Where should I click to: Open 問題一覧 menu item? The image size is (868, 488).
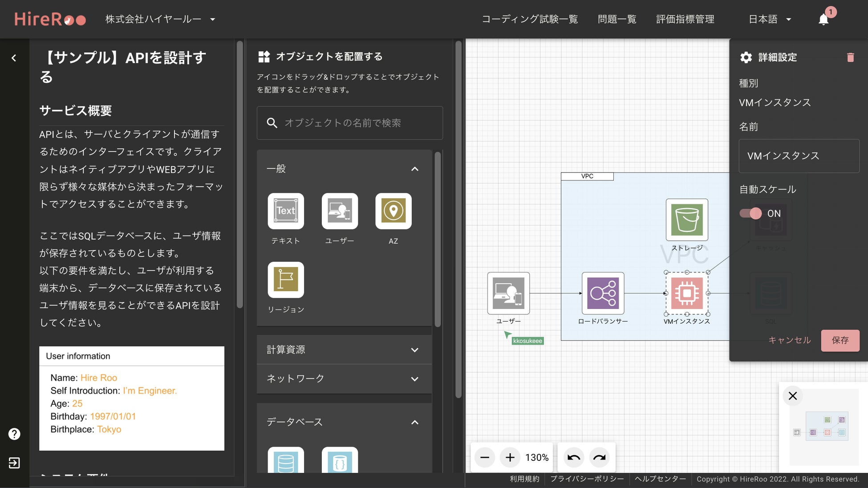(x=617, y=19)
